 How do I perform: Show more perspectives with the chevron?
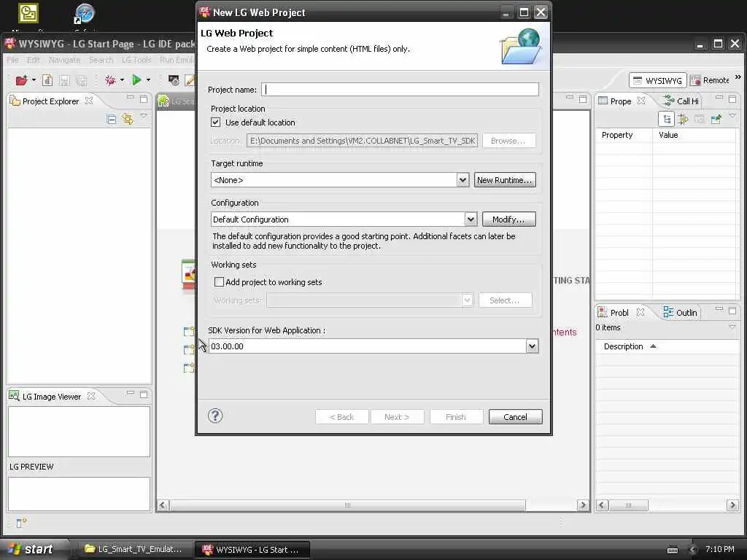pyautogui.click(x=738, y=77)
